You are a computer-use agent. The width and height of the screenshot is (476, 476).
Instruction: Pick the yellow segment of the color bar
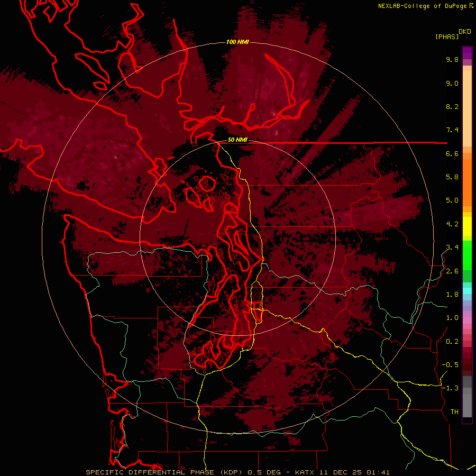467,226
